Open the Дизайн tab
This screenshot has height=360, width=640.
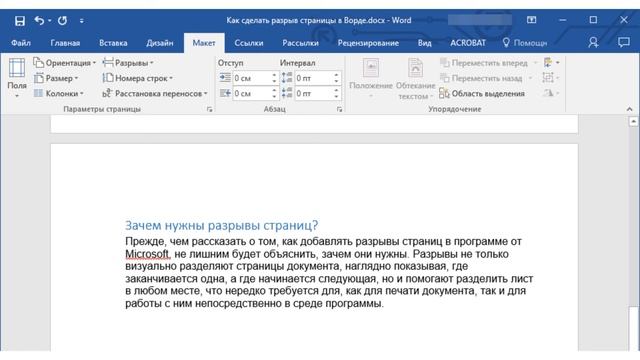pos(160,43)
